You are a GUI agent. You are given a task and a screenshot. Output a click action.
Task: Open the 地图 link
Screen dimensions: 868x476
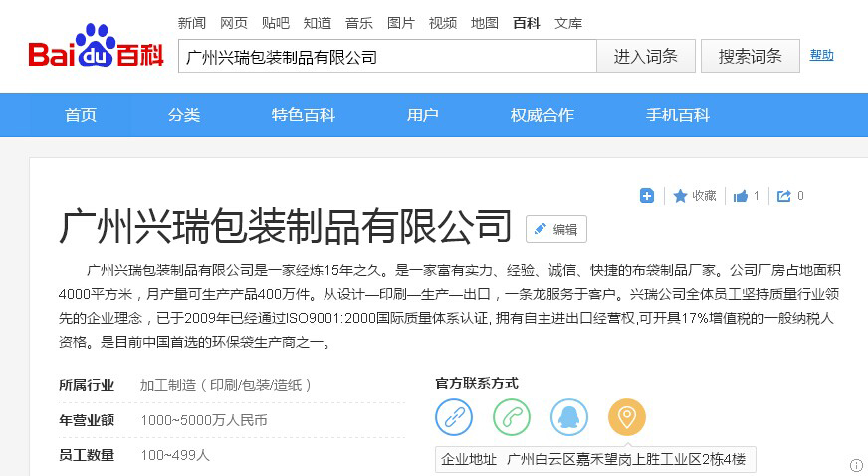(x=485, y=23)
